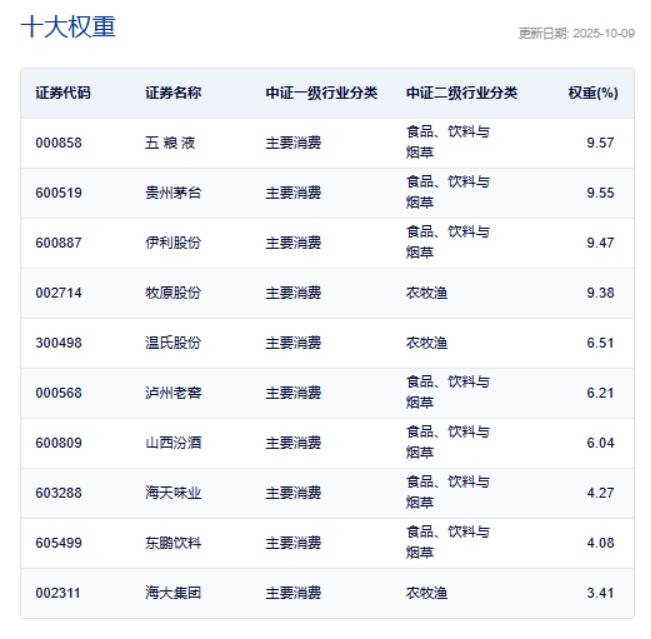651x639 pixels.
Task: Select the 权重(%) column header
Action: (x=593, y=93)
